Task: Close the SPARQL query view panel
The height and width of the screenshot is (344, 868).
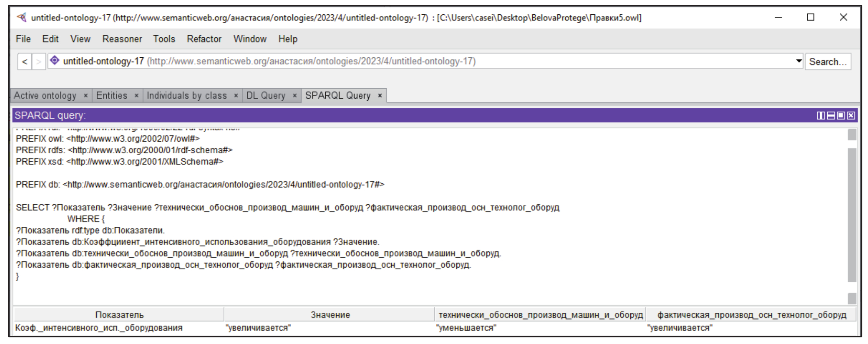Action: (851, 116)
